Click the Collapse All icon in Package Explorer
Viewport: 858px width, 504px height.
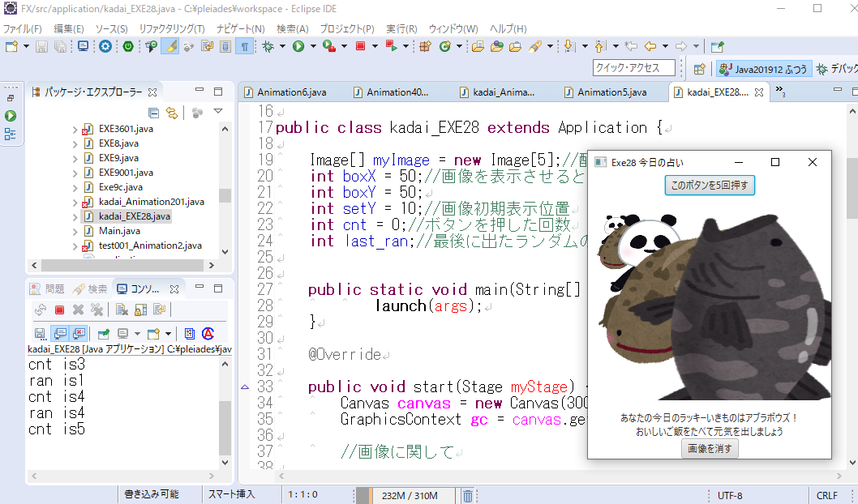tap(154, 113)
